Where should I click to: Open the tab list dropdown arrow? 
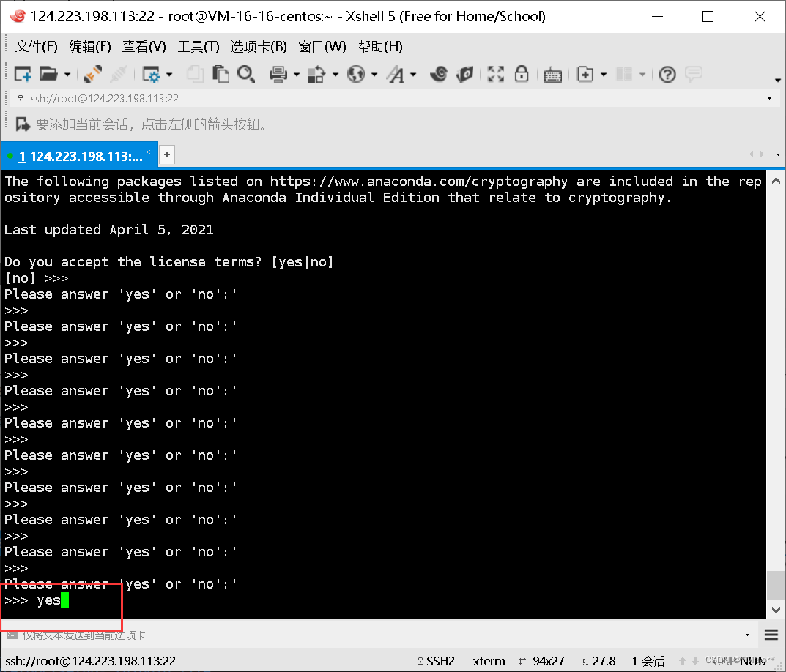coord(778,155)
